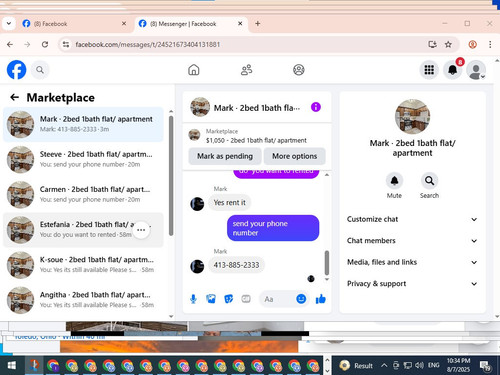Search within the conversation using the magnifier

click(x=429, y=181)
